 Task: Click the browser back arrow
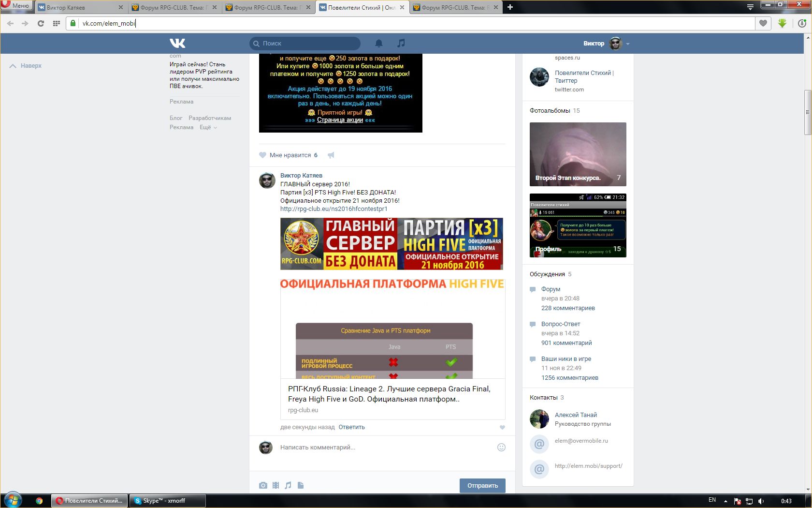11,23
